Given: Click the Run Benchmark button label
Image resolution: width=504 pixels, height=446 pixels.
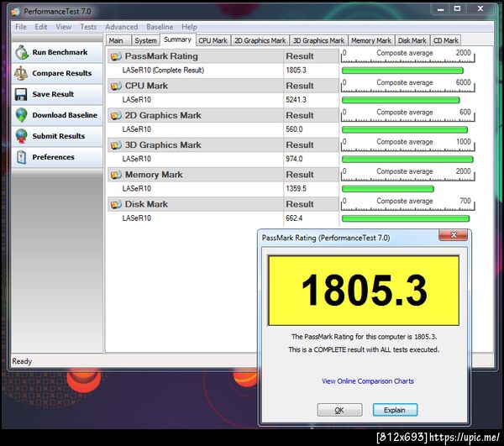Looking at the screenshot, I should point(60,52).
